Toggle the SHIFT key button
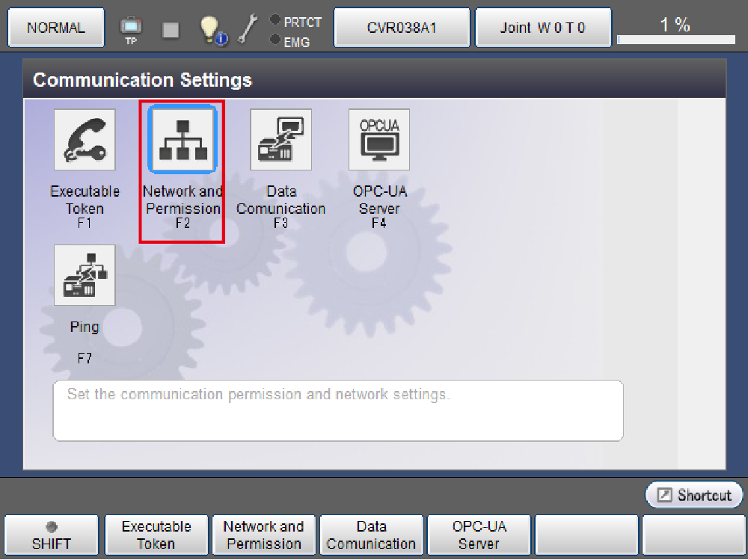748x560 pixels. (52, 535)
